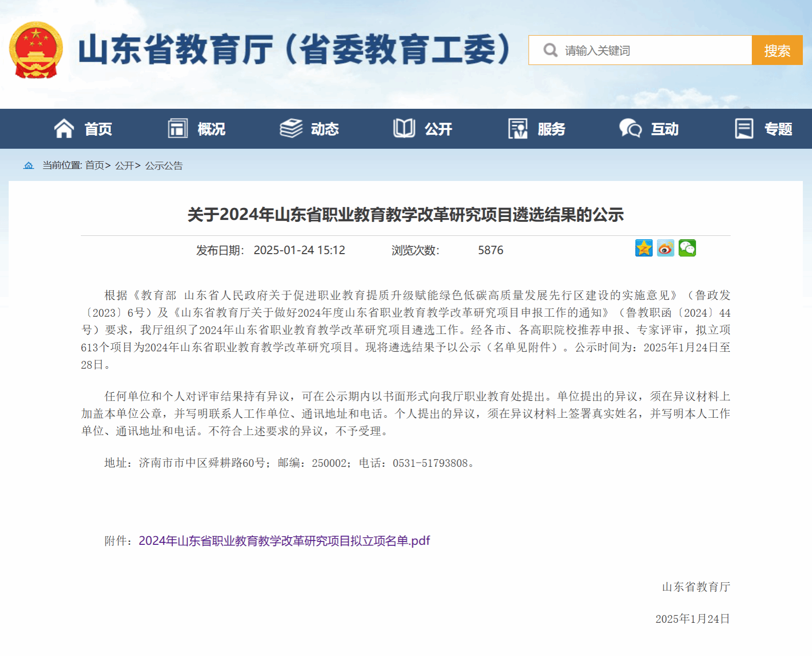Open the 拟立项名单.pdf attachment link
The image size is (812, 656).
coord(284,540)
